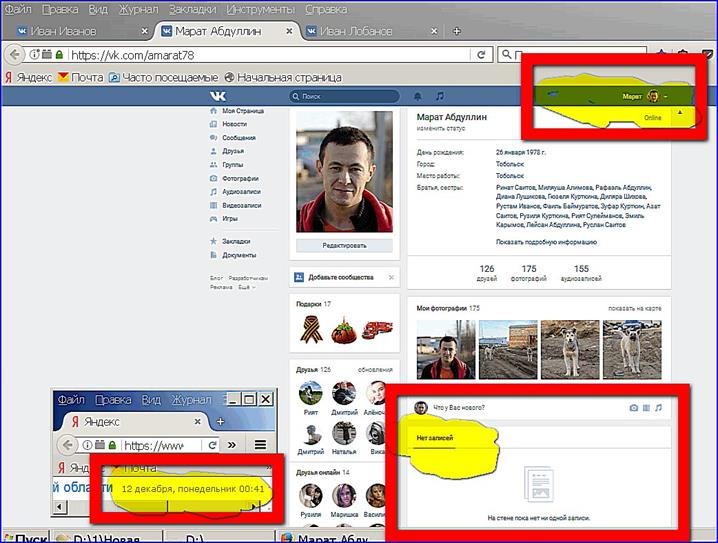
Task: Click the VK logo in the header
Action: pyautogui.click(x=217, y=96)
